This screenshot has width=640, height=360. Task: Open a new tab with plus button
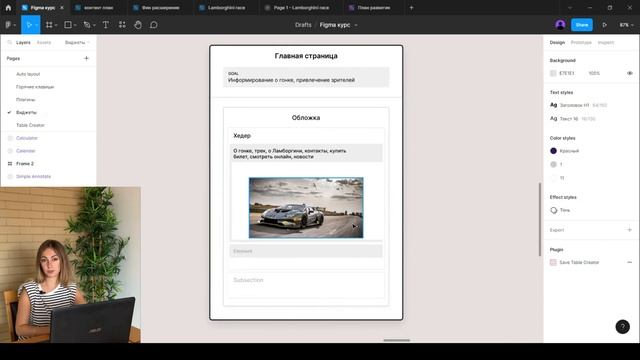coord(411,8)
